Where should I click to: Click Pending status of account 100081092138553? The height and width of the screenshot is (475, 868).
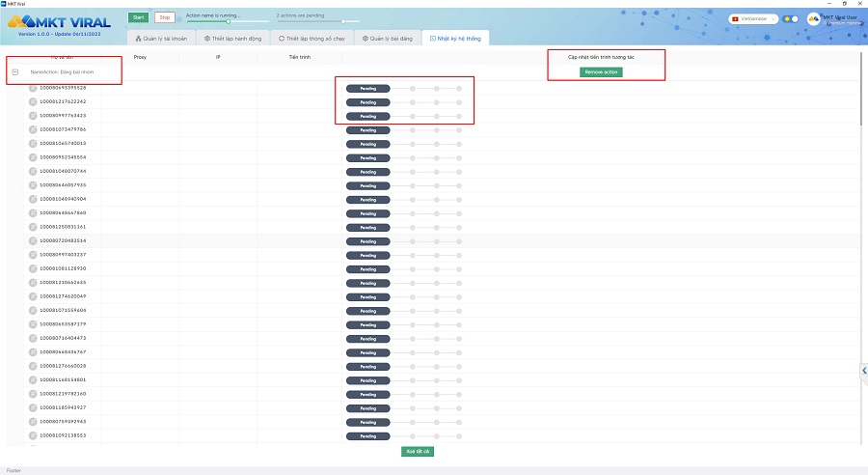coord(368,436)
